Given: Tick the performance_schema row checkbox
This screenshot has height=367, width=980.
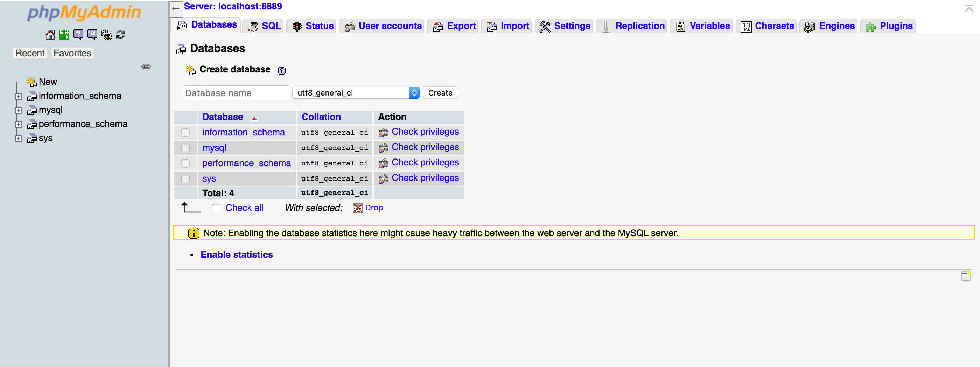Looking at the screenshot, I should point(185,163).
